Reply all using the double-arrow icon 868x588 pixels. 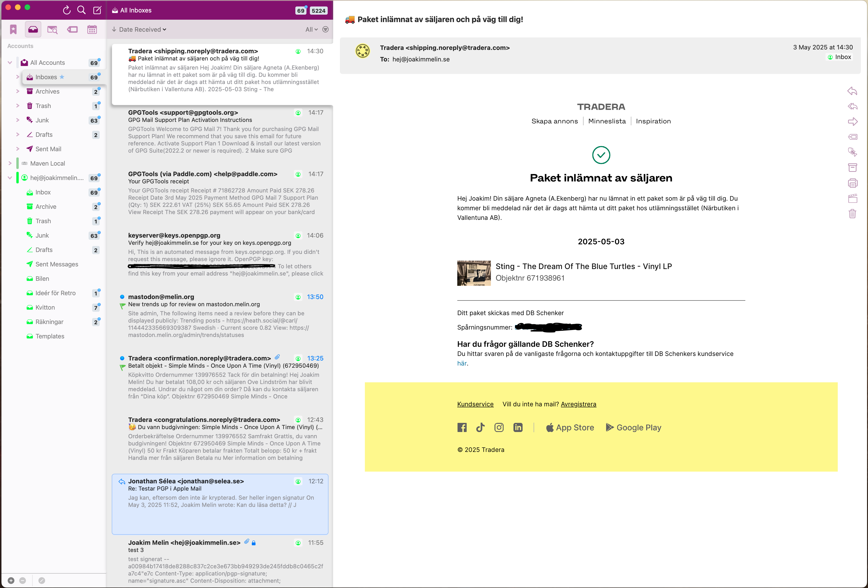click(852, 106)
